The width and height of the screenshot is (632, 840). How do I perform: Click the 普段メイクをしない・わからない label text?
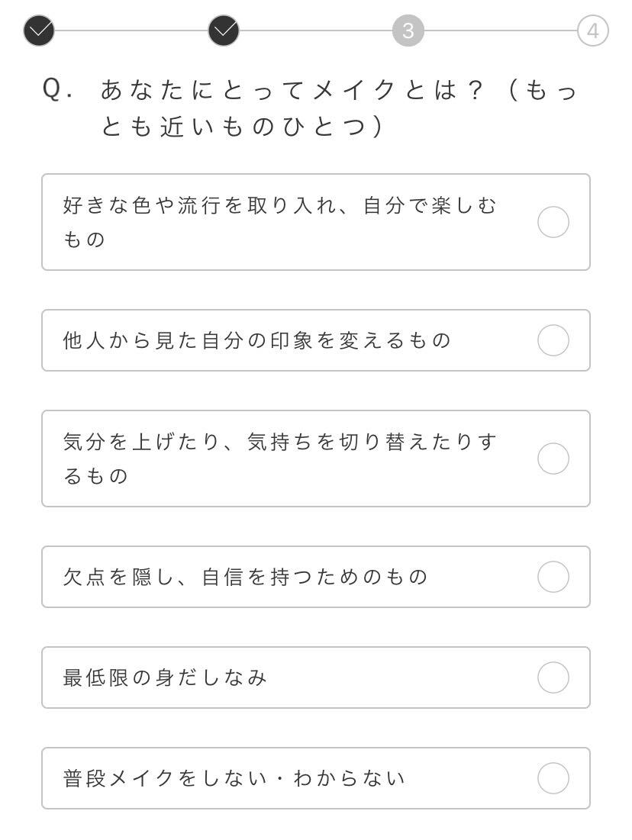(234, 778)
